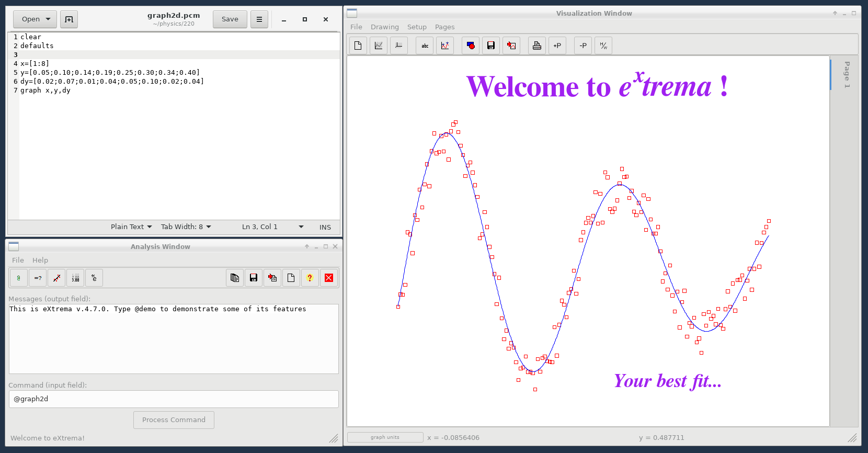Click the yellow question mark help icon
Image resolution: width=868 pixels, height=453 pixels.
[310, 278]
